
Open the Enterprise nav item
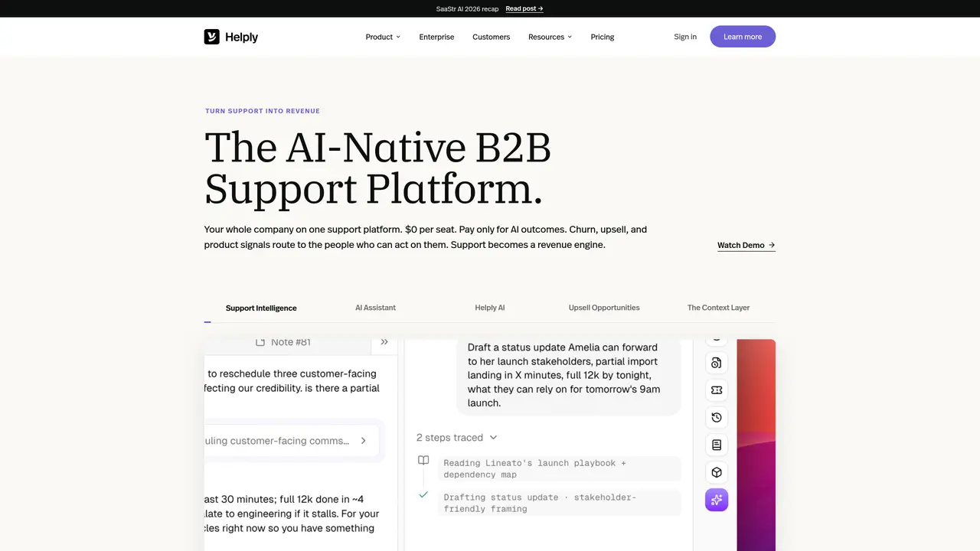pyautogui.click(x=436, y=37)
